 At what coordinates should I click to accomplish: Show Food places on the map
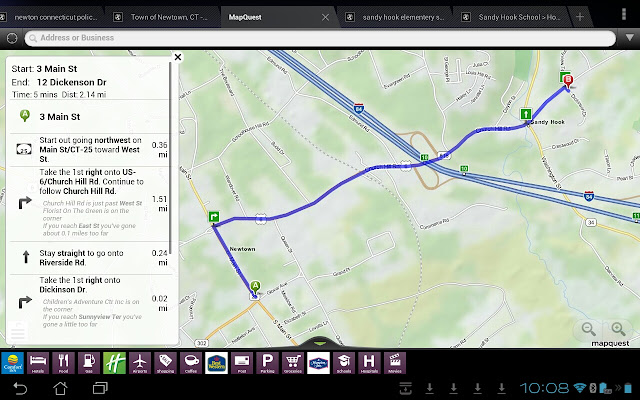(x=63, y=363)
